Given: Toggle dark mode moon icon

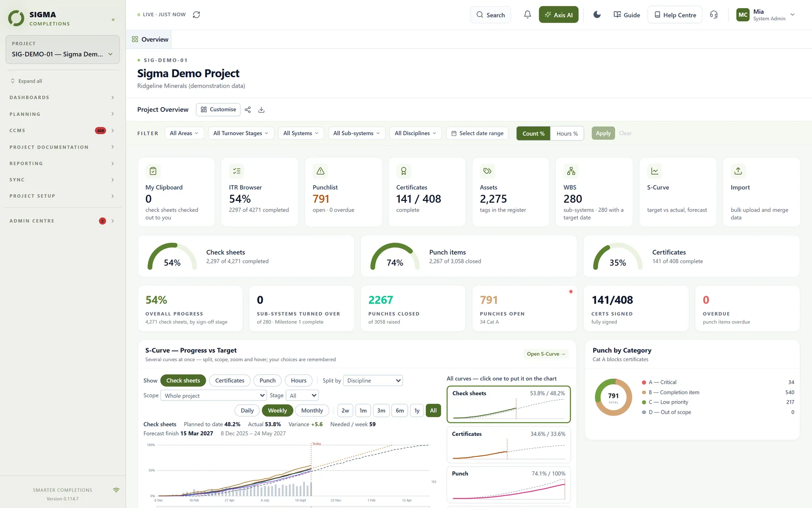Looking at the screenshot, I should coord(597,15).
